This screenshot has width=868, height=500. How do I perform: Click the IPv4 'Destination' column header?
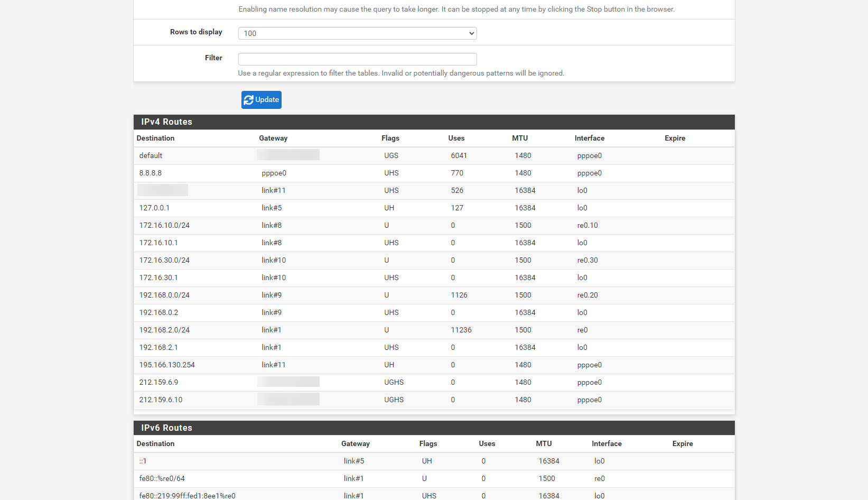[x=155, y=138]
